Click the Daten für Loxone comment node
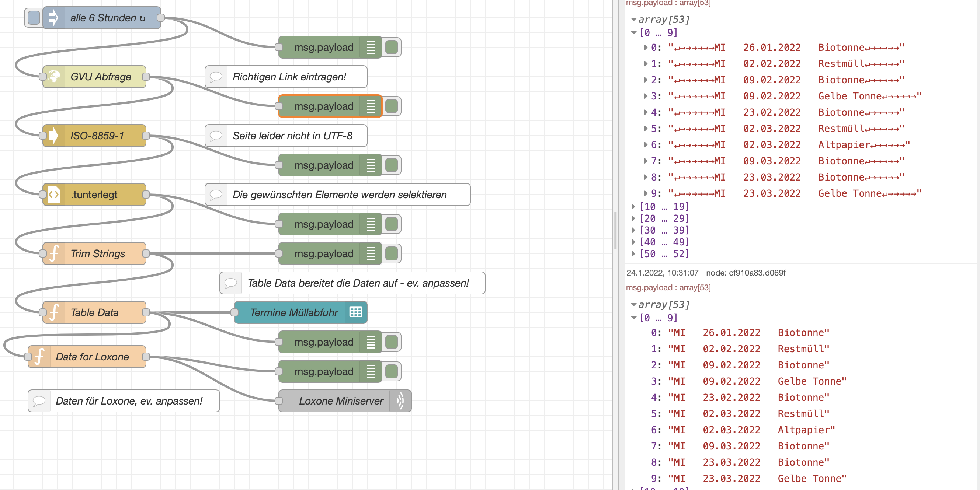 point(129,401)
